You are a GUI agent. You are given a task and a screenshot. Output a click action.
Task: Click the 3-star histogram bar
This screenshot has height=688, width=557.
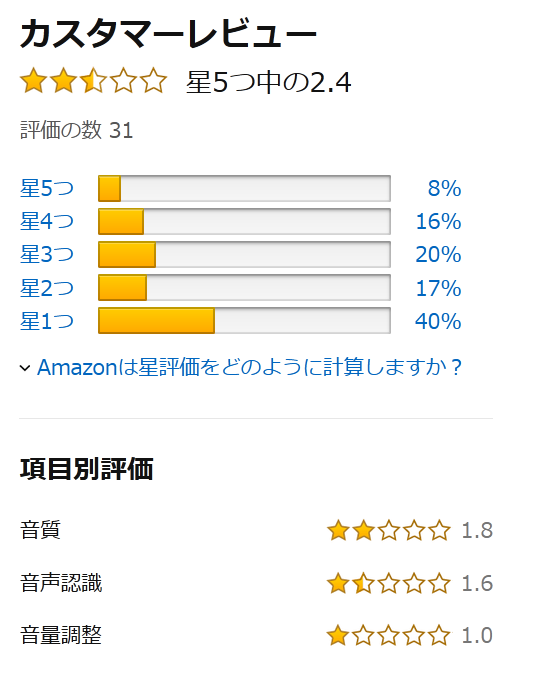click(x=244, y=254)
